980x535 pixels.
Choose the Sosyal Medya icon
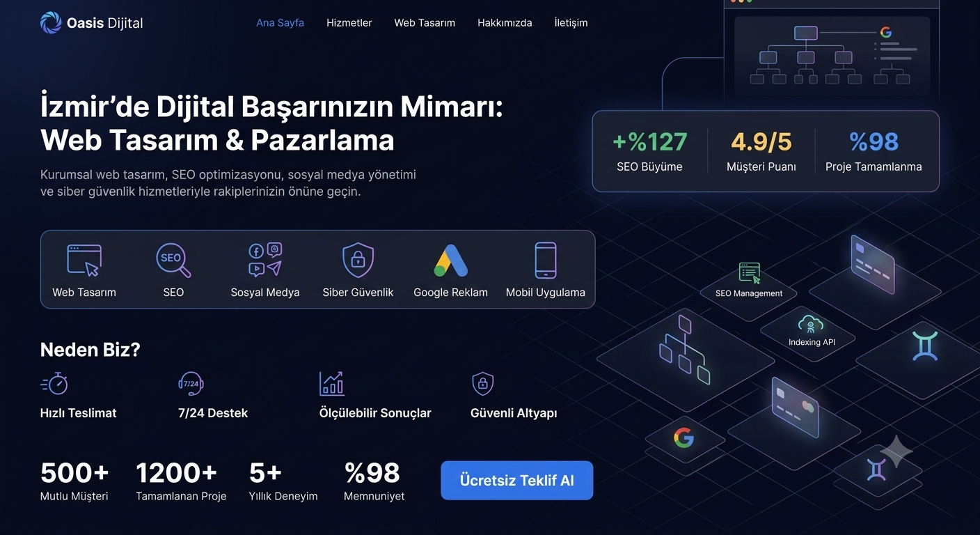click(x=265, y=261)
